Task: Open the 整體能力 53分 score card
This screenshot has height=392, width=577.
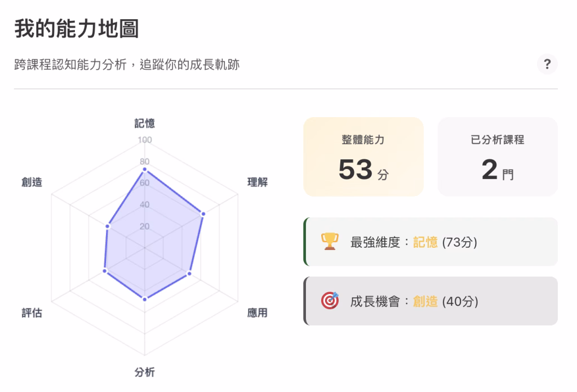Action: [363, 157]
